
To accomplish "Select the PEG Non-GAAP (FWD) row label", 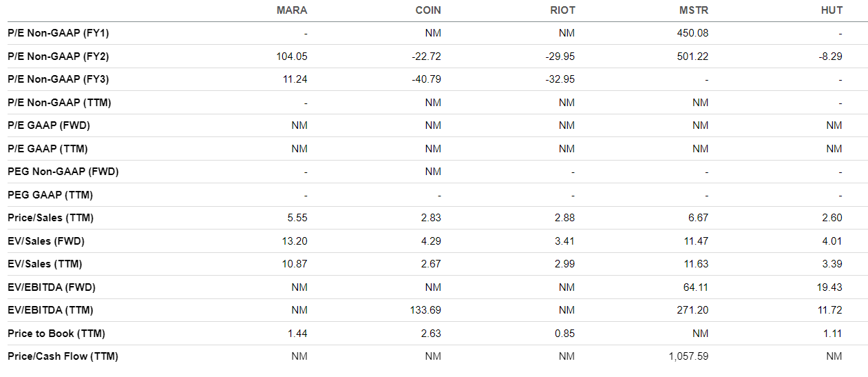I will (63, 172).
